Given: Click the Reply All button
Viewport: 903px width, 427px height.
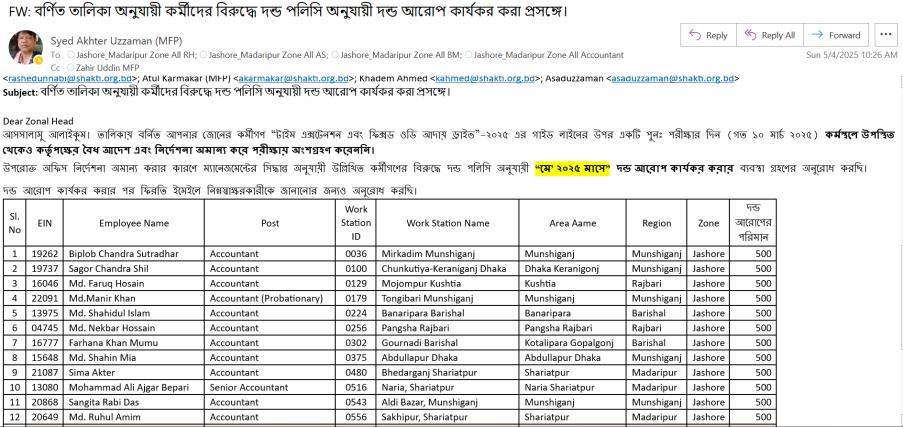Looking at the screenshot, I should pyautogui.click(x=769, y=35).
